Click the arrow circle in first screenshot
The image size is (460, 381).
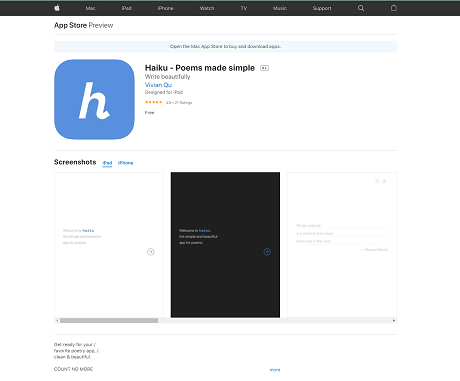point(151,252)
